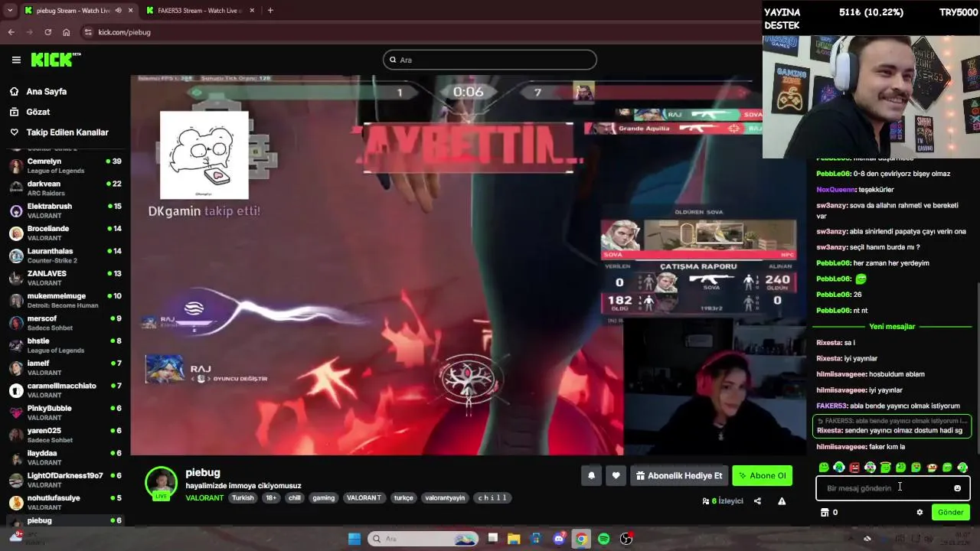Click the gaming tag
Screen dimensions: 980x551
tap(323, 497)
